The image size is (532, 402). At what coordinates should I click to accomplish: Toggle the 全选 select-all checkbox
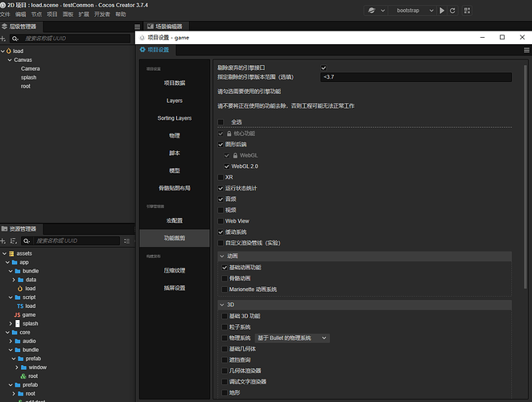(x=221, y=121)
